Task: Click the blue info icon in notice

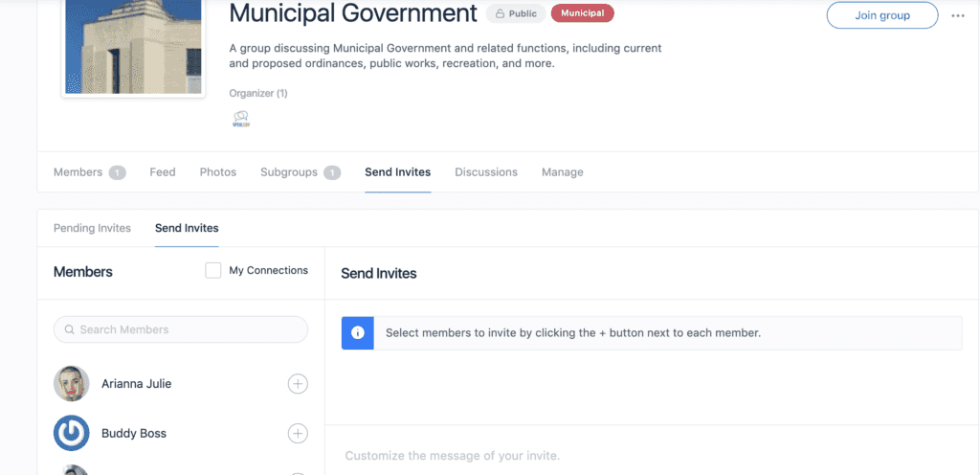Action: 358,332
